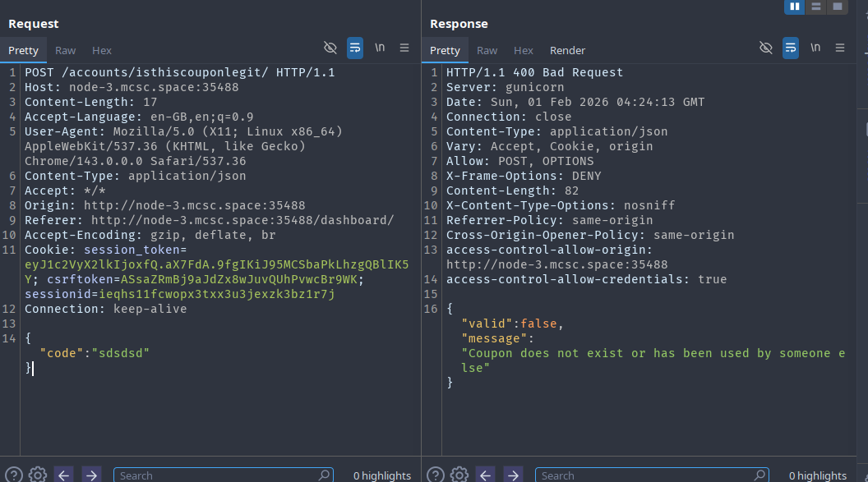The height and width of the screenshot is (482, 868).
Task: Switch Response view to Hex tab
Action: (523, 50)
